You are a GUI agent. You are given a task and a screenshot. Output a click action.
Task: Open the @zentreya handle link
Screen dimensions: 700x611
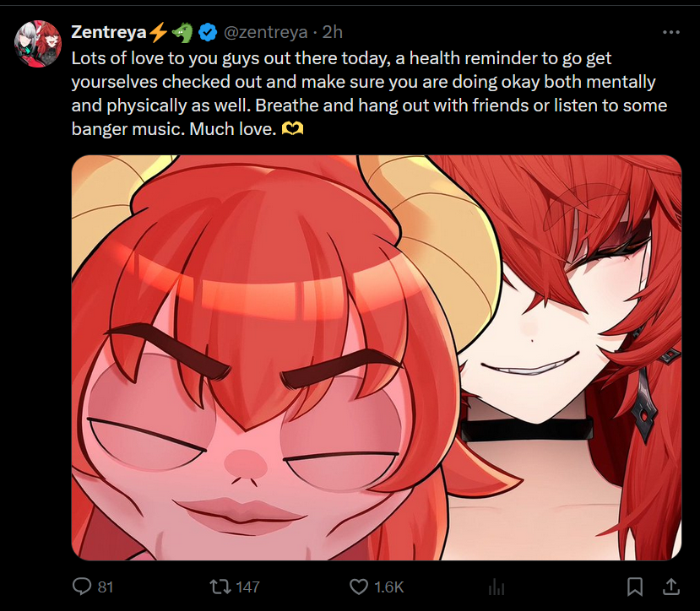[x=265, y=32]
